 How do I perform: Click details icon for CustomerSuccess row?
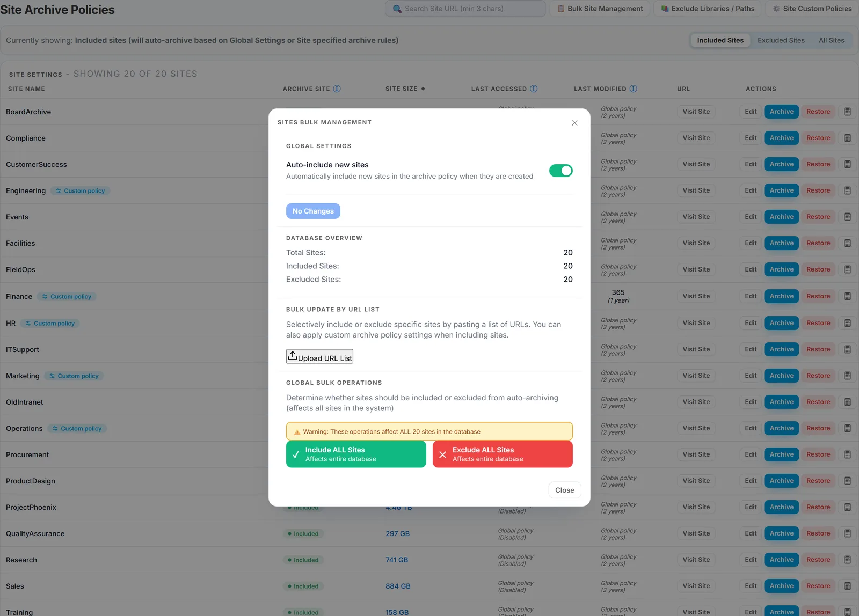click(x=847, y=164)
